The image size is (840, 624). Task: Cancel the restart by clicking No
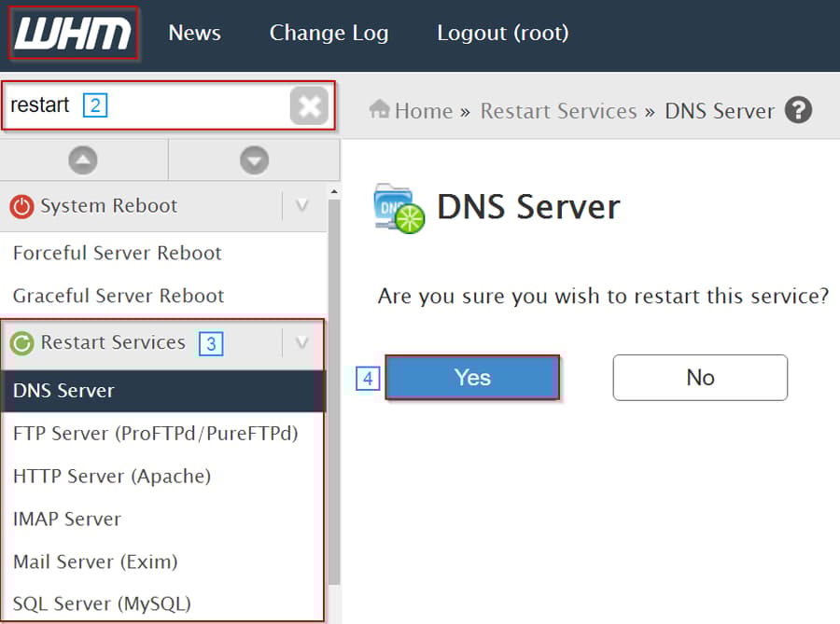[699, 377]
